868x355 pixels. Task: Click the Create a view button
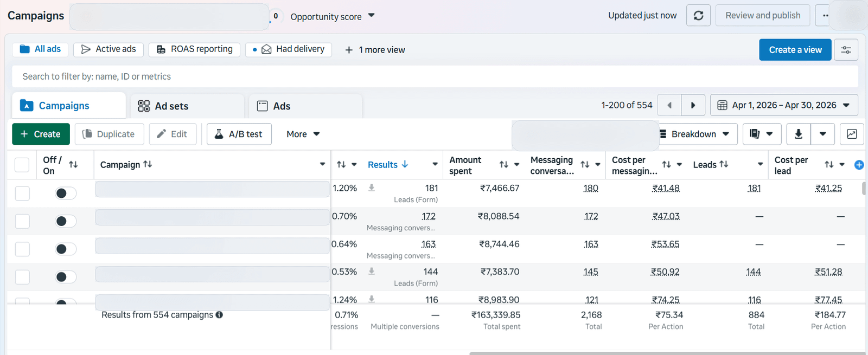pyautogui.click(x=795, y=50)
